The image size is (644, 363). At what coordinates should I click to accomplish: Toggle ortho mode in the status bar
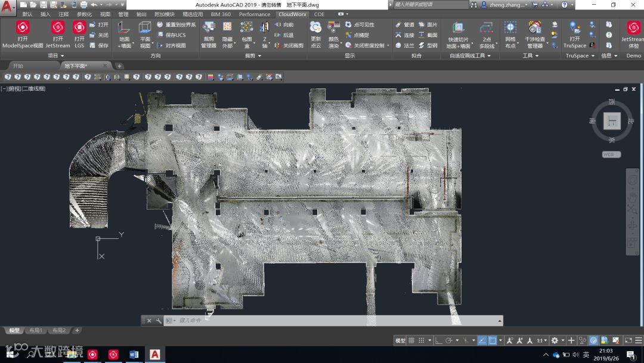click(438, 340)
